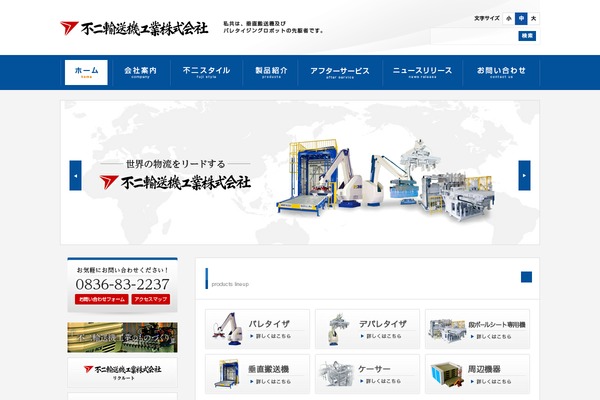This screenshot has height=400, width=600.
Task: Click the tagline 私共は、垂直搬送機及び
Action: click(254, 24)
